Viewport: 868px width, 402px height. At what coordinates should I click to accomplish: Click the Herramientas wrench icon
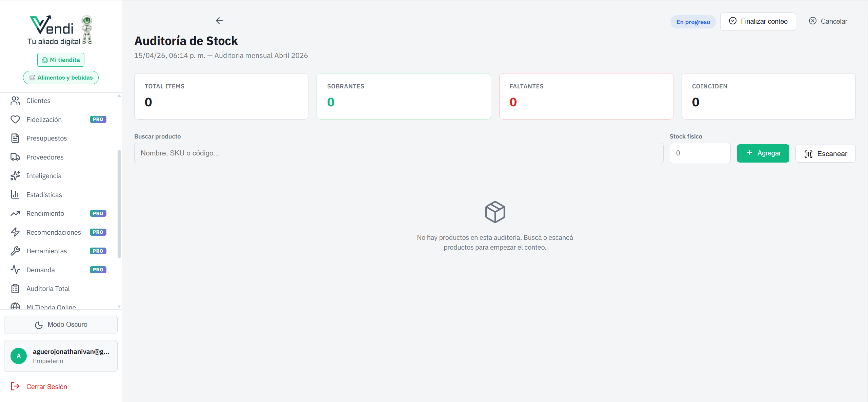click(x=15, y=251)
